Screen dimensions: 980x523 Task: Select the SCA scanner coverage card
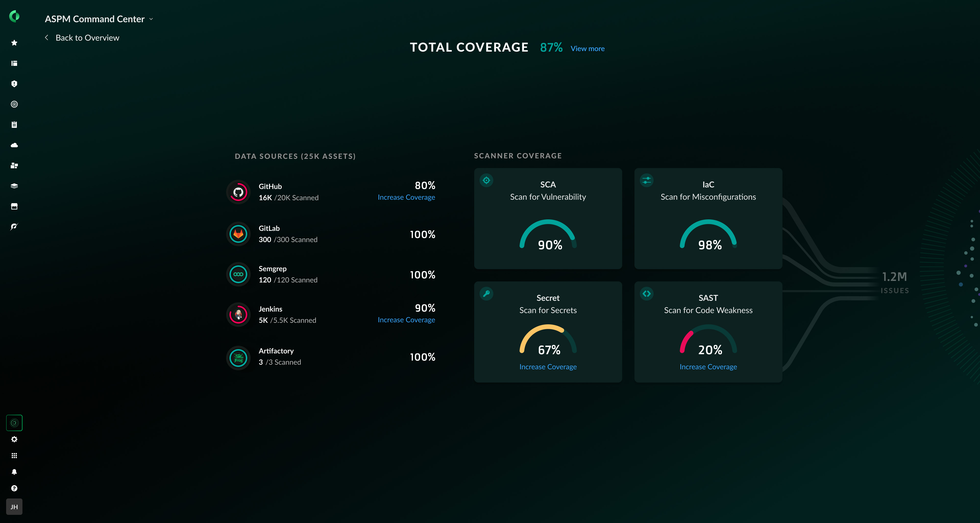pyautogui.click(x=548, y=219)
